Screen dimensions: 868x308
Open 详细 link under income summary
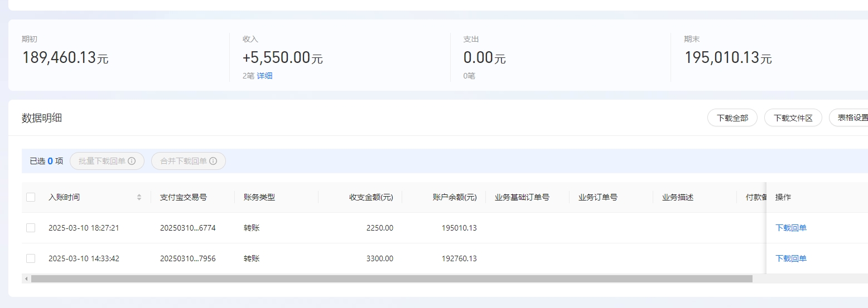click(x=264, y=76)
